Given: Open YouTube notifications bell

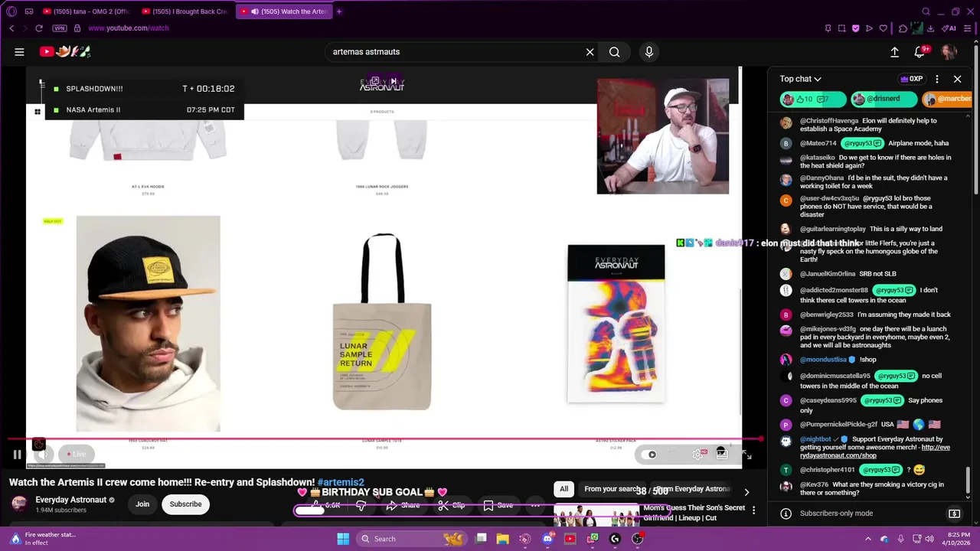Looking at the screenshot, I should pos(920,52).
